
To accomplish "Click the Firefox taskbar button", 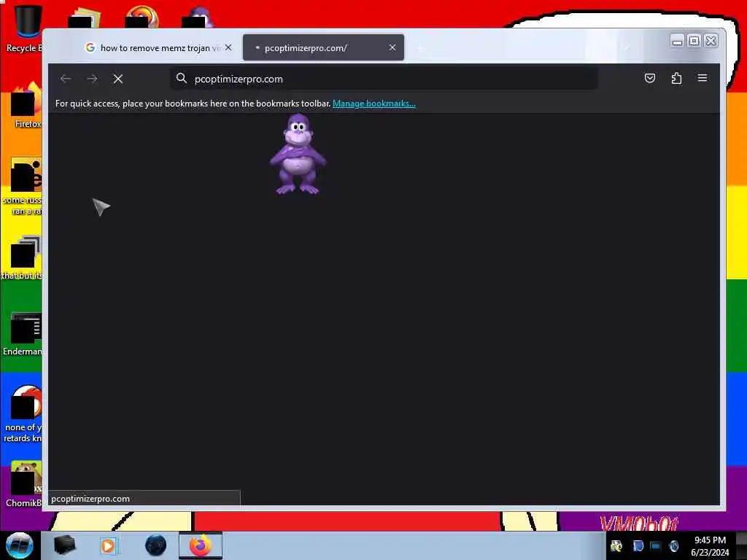I will (201, 545).
